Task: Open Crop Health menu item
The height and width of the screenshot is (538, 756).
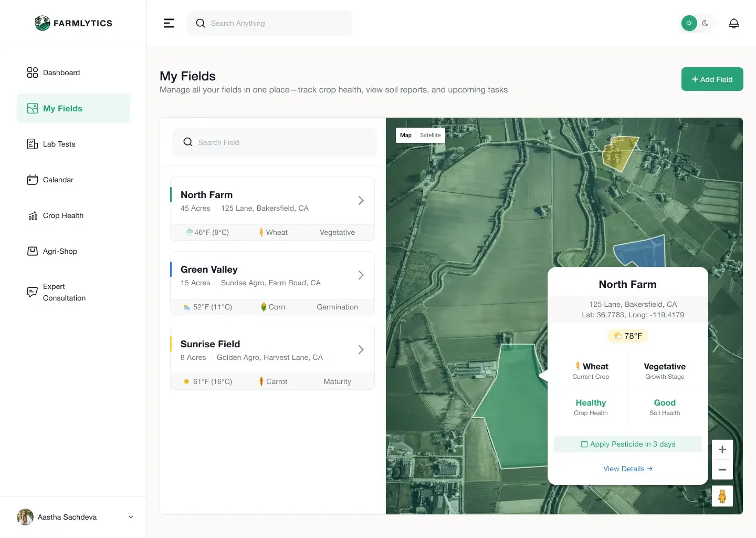Action: pos(63,215)
